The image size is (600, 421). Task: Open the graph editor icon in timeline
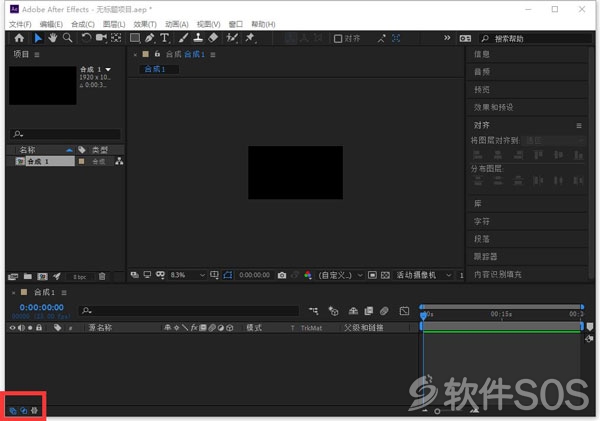click(x=404, y=311)
